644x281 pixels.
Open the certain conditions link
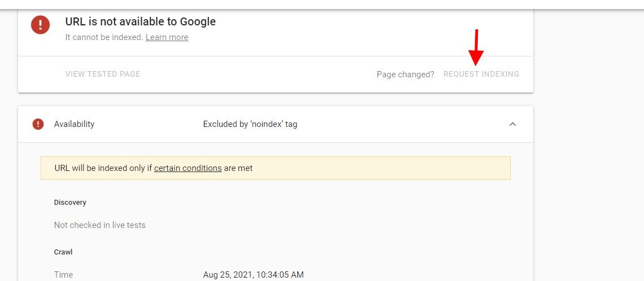click(188, 168)
